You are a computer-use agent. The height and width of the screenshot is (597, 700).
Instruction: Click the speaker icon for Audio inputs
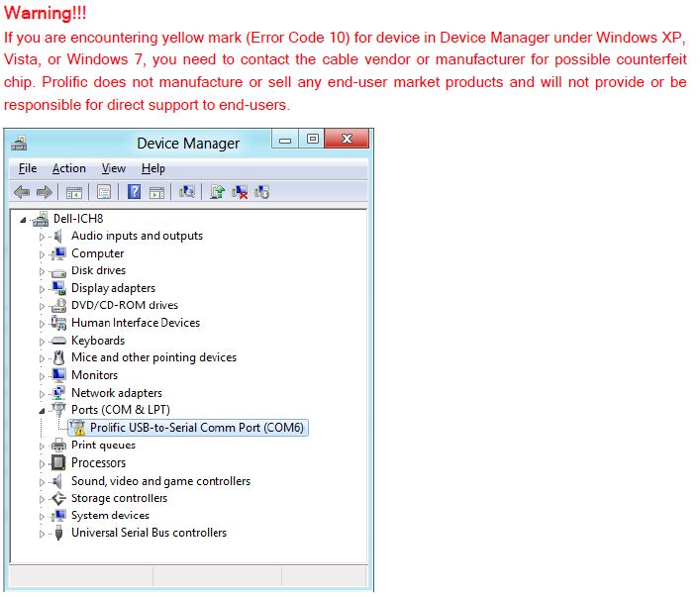coord(58,236)
